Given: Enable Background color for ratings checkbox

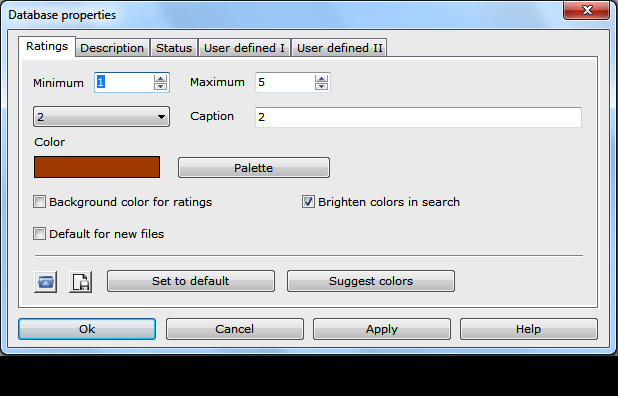Looking at the screenshot, I should pos(39,202).
